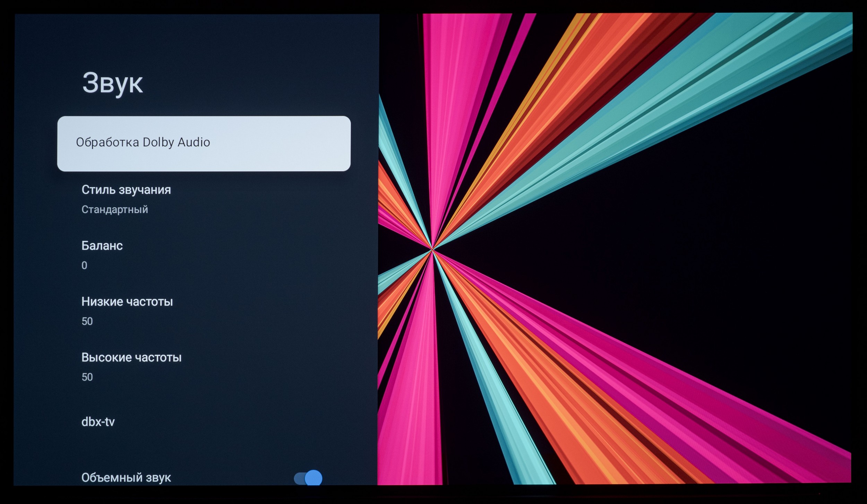Click the word Dolby in the highlighted item
Image resolution: width=867 pixels, height=504 pixels.
158,142
